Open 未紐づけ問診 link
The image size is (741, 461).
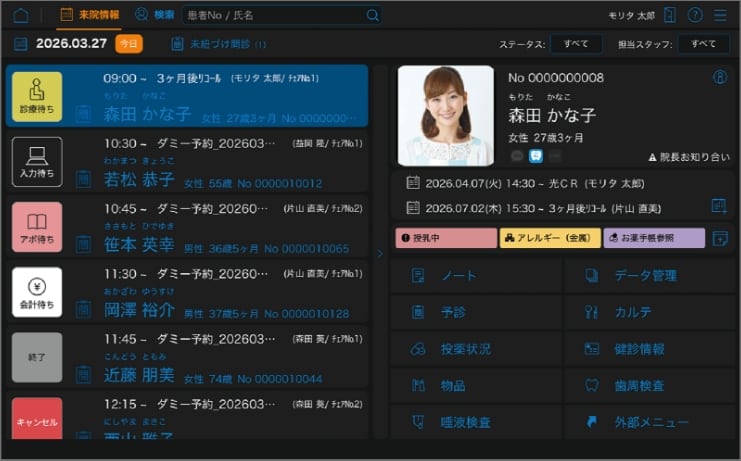coord(219,44)
